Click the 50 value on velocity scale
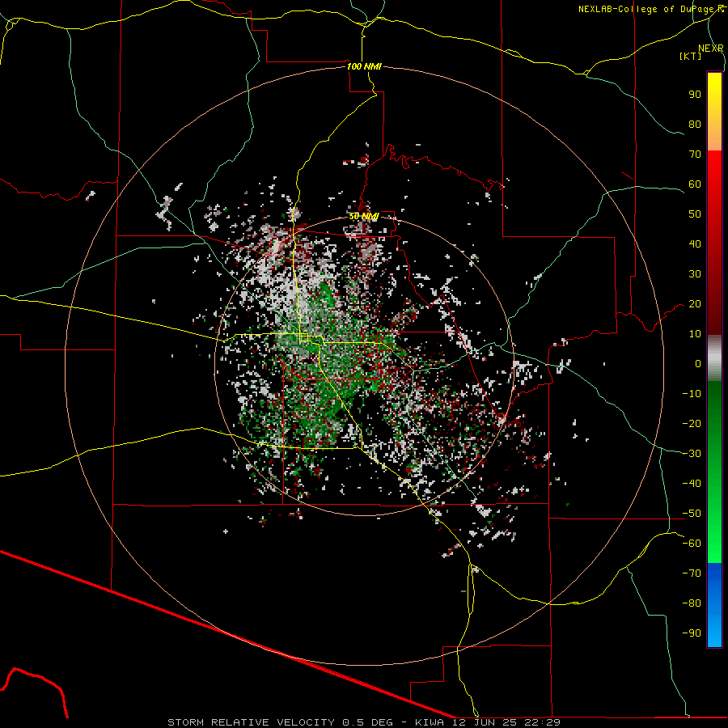 coord(695,214)
